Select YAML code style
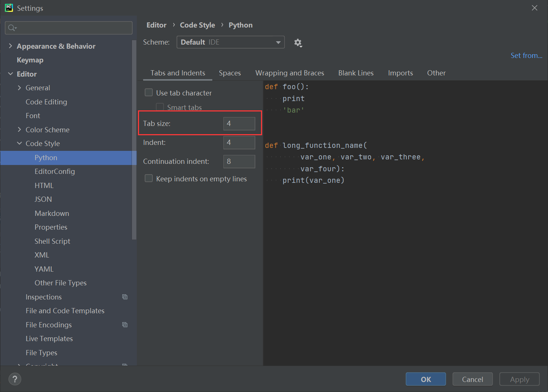Screen dimensions: 548x392 [44, 269]
